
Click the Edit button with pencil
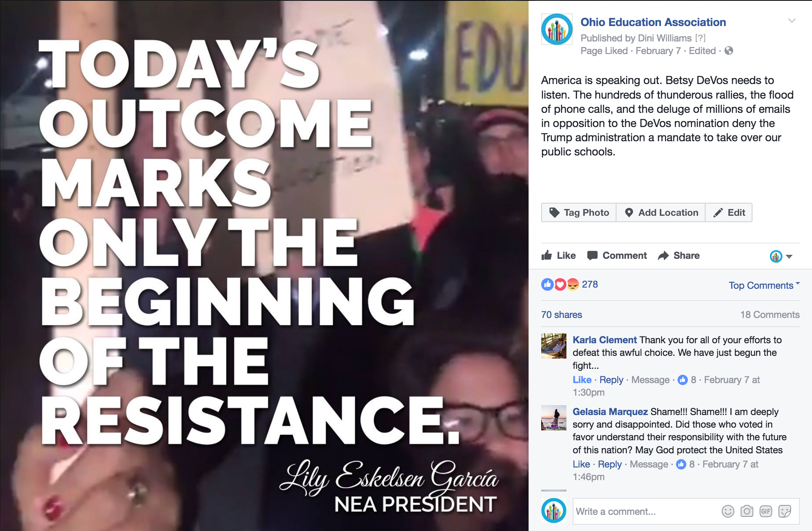tap(729, 213)
